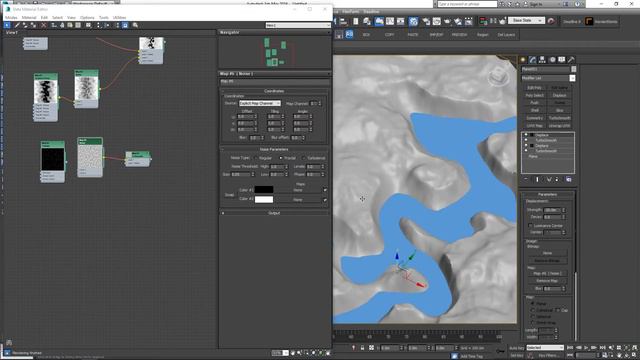Open the View dropdown in Slate toolbar
The image size is (640, 360).
[x=298, y=25]
